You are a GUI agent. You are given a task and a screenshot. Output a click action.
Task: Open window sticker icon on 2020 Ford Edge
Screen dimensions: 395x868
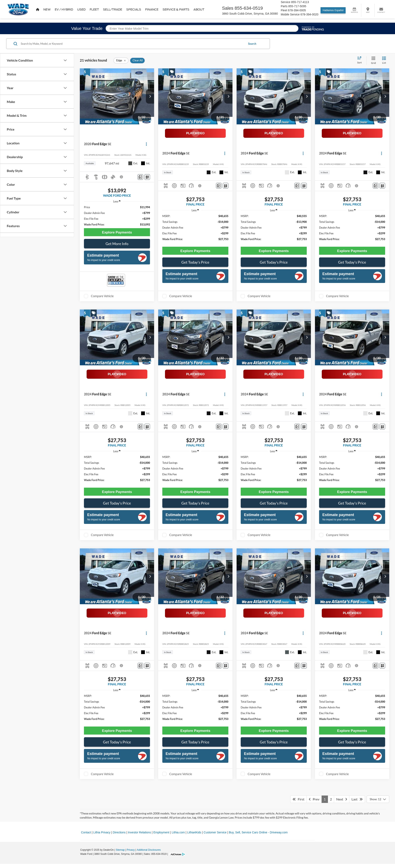(x=140, y=177)
